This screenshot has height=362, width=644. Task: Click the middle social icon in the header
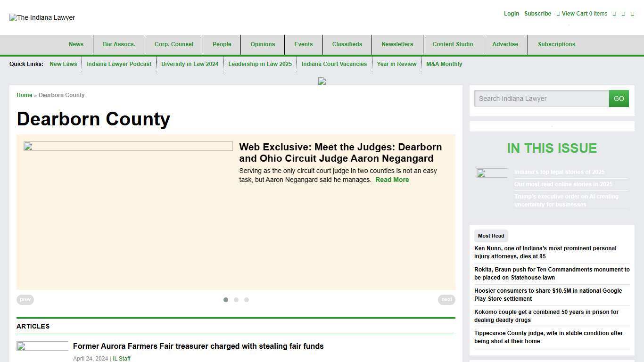pos(623,14)
